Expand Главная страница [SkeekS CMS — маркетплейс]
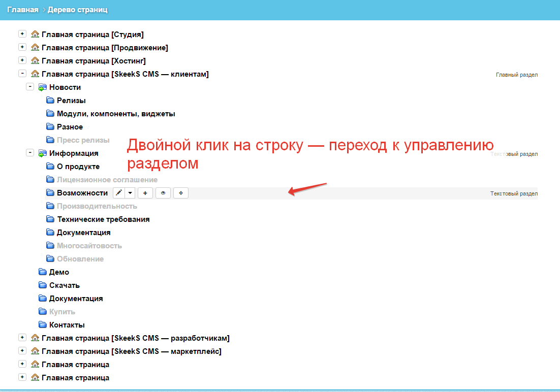Screen dimensions: 560x392 22,350
